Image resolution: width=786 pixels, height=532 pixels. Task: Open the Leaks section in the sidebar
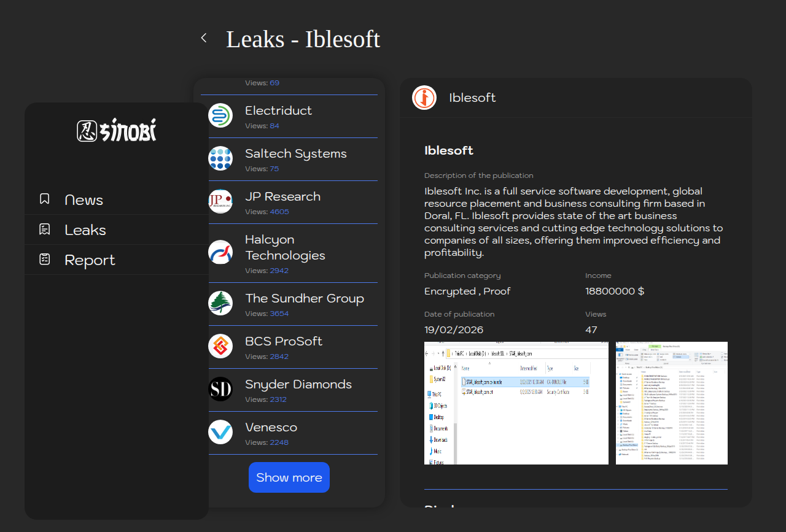point(85,230)
